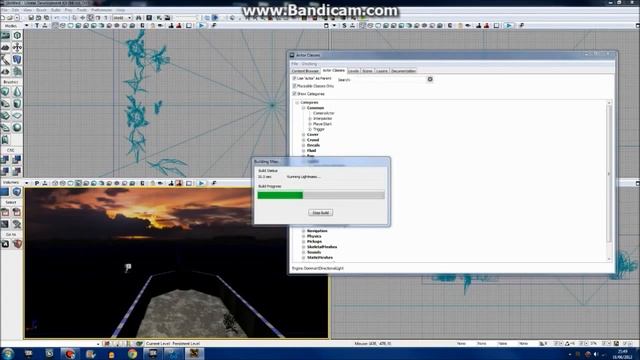Switch to the Content Browser tab
The height and width of the screenshot is (360, 640).
tap(305, 71)
